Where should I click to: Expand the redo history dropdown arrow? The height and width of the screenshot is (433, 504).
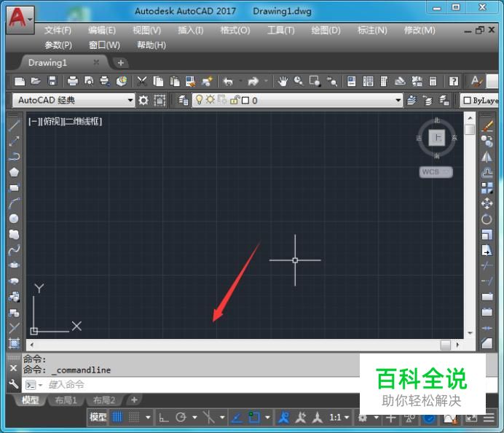pos(266,81)
